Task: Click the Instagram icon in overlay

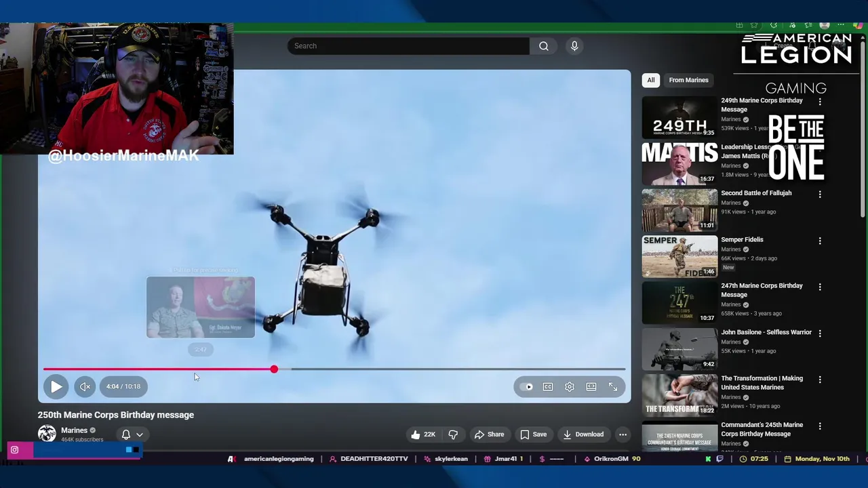Action: click(x=14, y=450)
